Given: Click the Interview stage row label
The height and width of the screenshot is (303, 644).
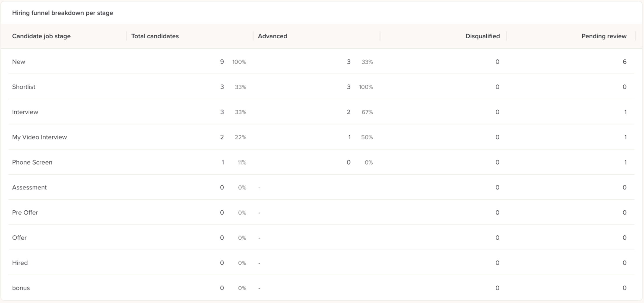Looking at the screenshot, I should point(25,112).
